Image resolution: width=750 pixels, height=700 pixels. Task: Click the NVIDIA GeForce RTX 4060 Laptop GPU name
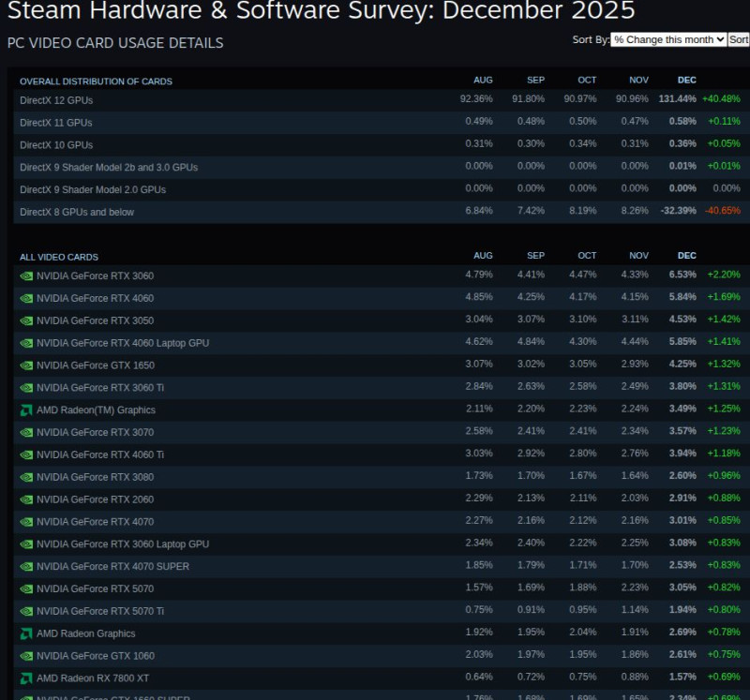coord(123,343)
